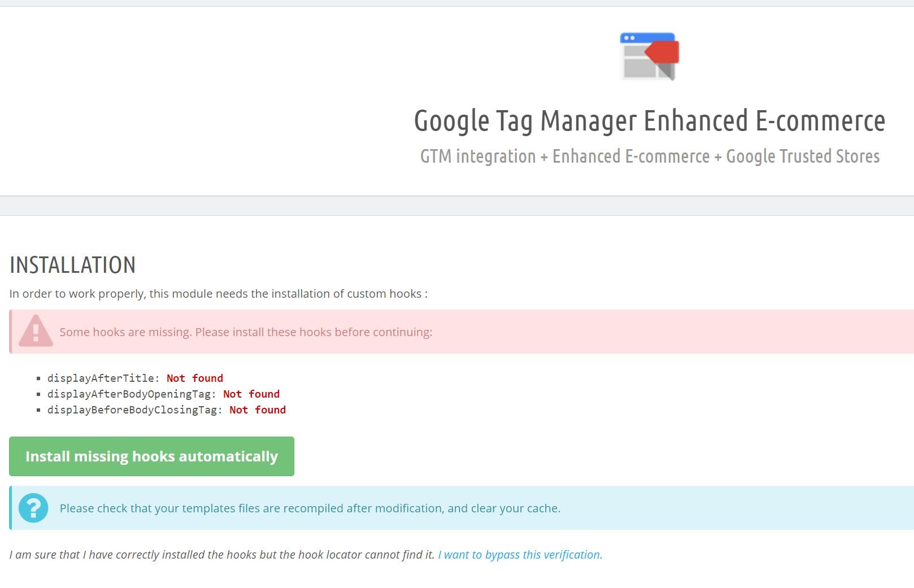Click Not found status beside displayAfterBodyOpeningTag
Image resolution: width=914 pixels, height=588 pixels.
coord(251,394)
